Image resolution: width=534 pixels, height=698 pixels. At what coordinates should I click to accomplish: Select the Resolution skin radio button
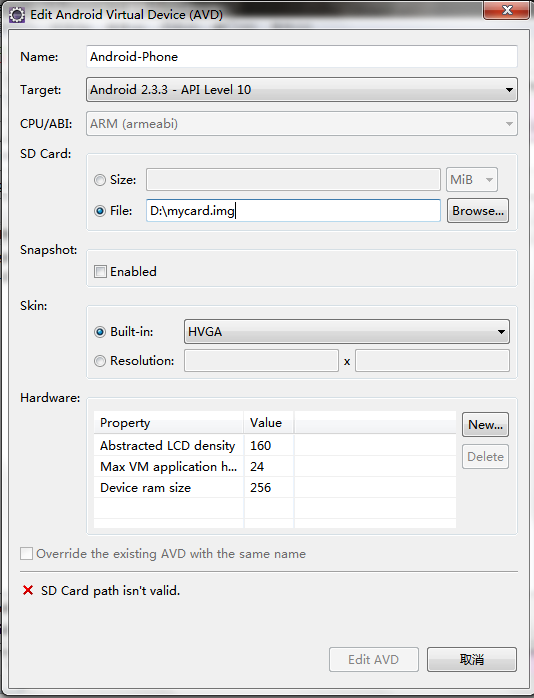[x=100, y=361]
